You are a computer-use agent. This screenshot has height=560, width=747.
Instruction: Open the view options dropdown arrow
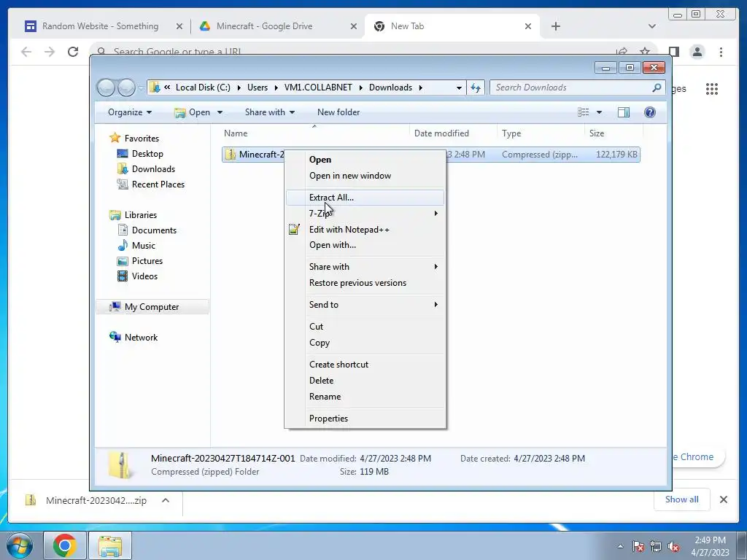[600, 112]
